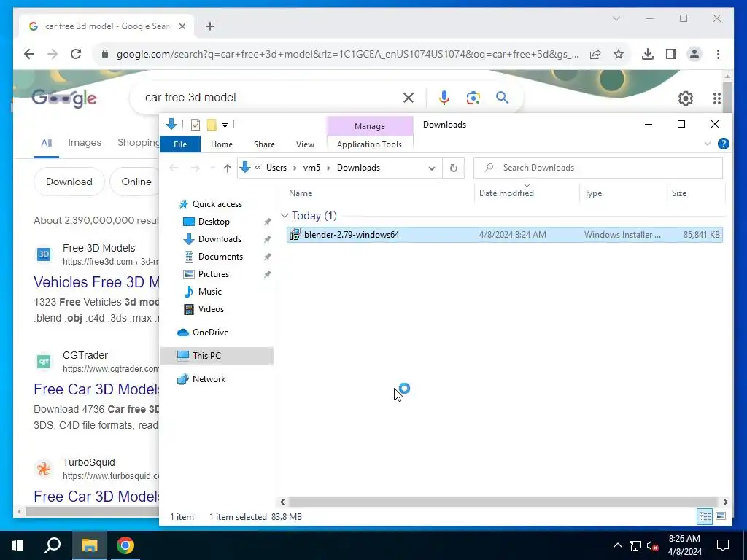
Task: Open Chrome downloads tray icon
Action: point(648,54)
